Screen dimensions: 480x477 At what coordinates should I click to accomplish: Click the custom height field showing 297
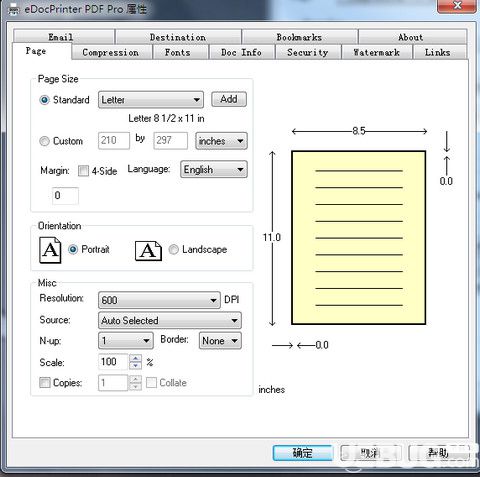170,141
